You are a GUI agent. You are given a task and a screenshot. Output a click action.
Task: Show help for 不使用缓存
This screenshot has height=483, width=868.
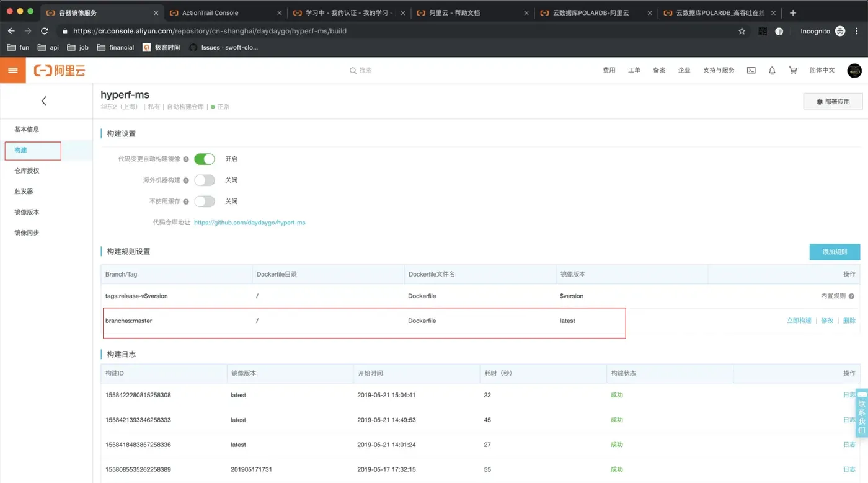coord(186,202)
